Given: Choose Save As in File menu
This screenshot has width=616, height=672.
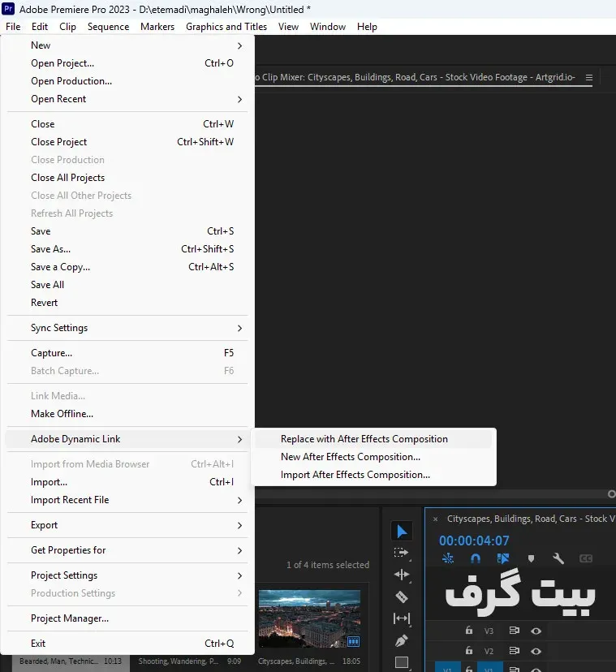Looking at the screenshot, I should click(x=127, y=249).
